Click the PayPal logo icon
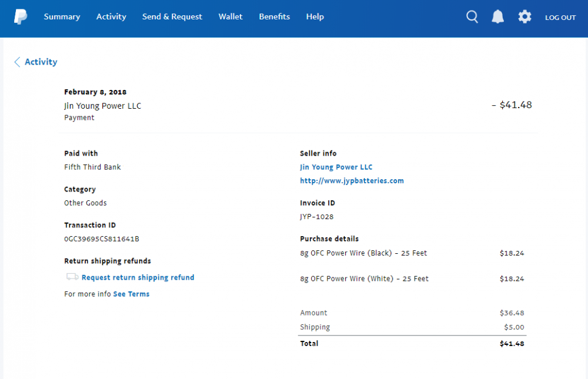 (21, 17)
